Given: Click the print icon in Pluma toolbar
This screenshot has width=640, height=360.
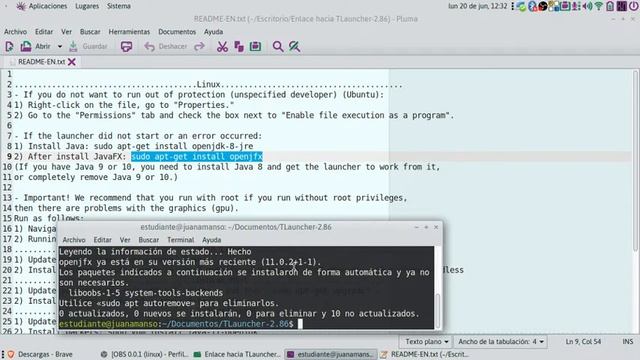Looking at the screenshot, I should pos(127,47).
